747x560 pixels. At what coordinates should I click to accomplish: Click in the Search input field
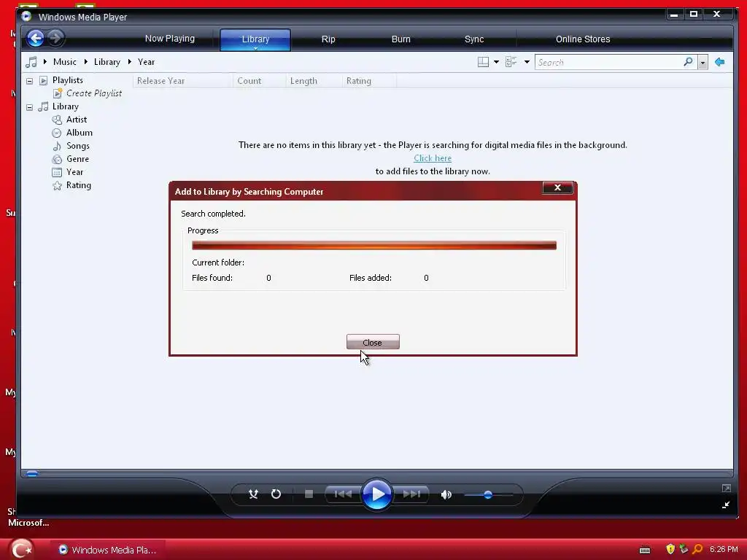tap(609, 63)
